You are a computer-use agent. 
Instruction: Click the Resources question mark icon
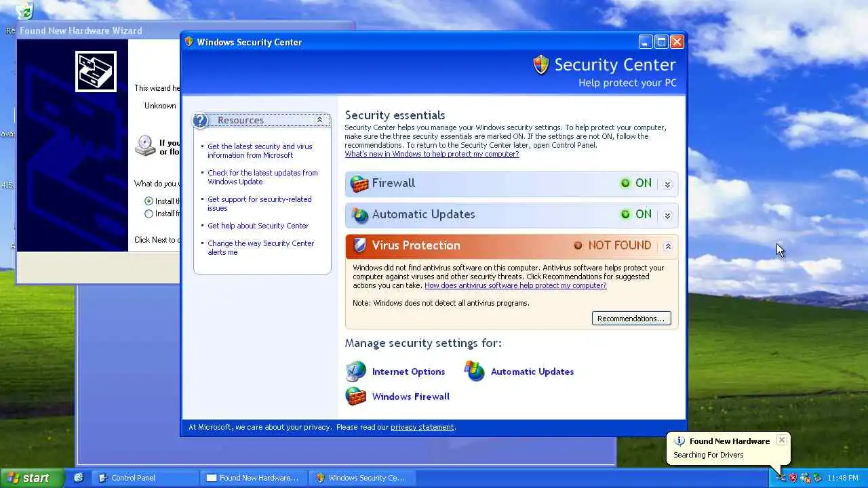pos(200,121)
